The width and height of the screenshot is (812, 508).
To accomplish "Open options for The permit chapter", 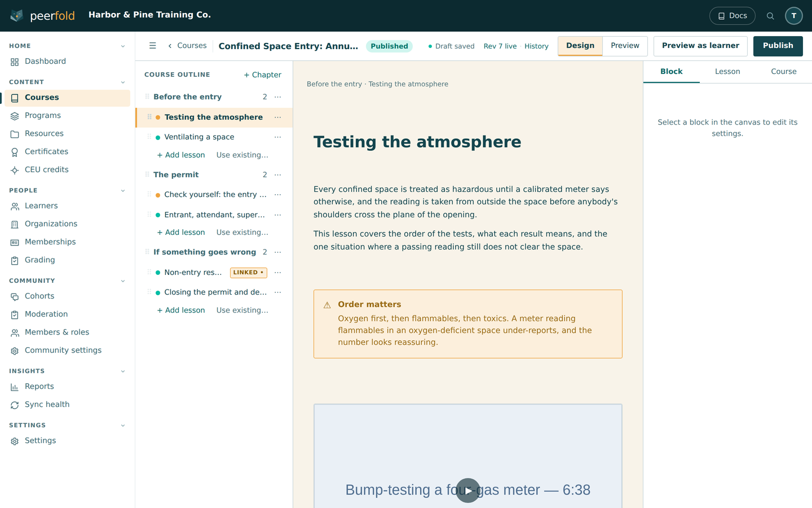I will point(278,175).
